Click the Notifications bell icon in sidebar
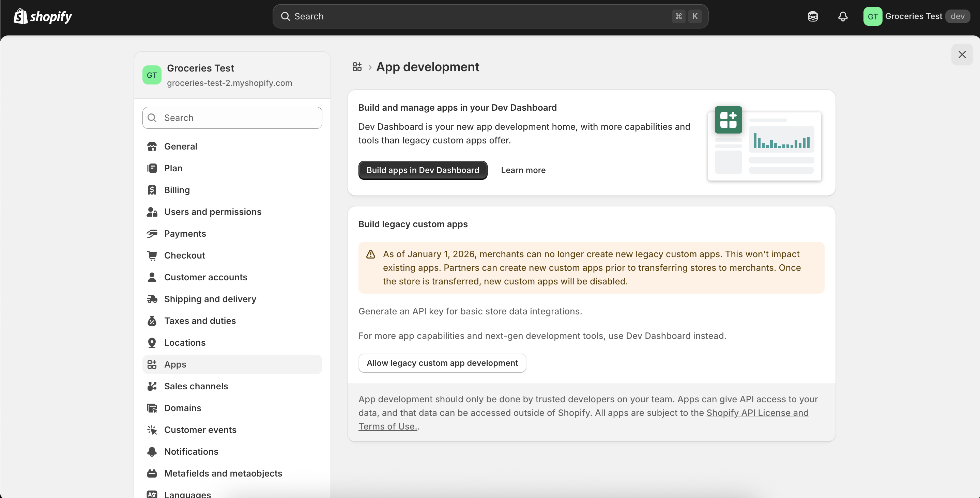 [152, 452]
